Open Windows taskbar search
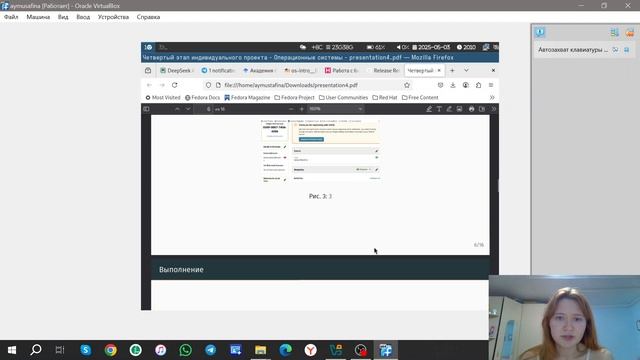Viewport: 640px width, 360px height. pyautogui.click(x=36, y=350)
